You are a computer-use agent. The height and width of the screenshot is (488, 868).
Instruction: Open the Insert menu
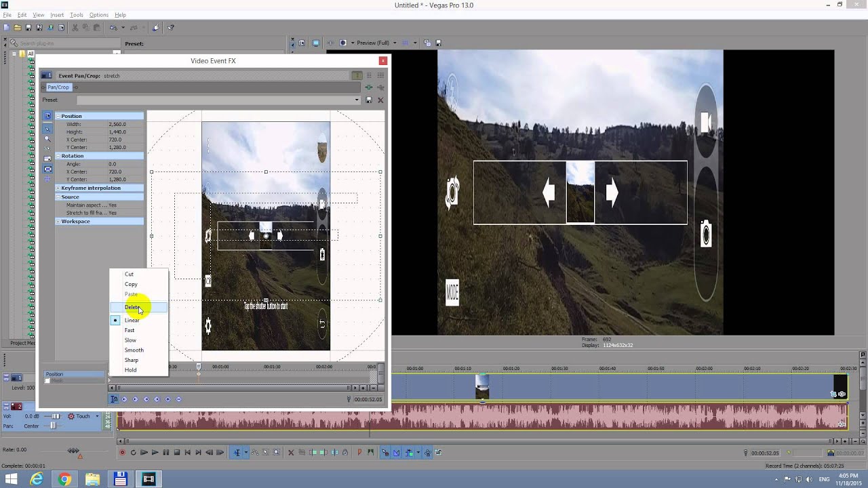(x=57, y=15)
